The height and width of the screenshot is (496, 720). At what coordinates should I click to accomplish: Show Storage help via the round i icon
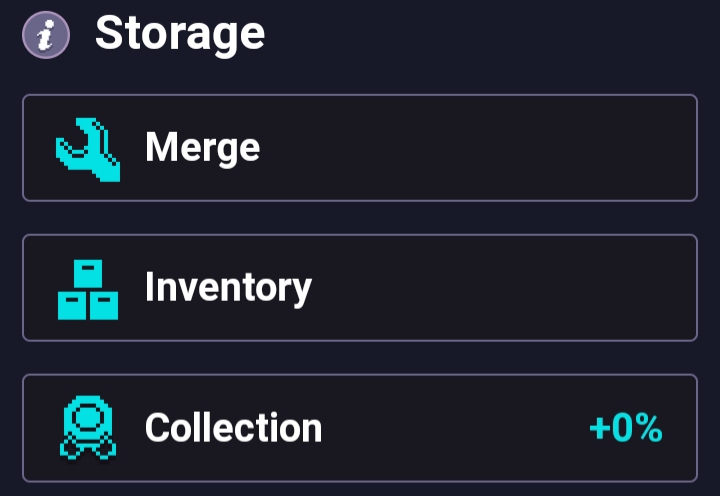(46, 35)
